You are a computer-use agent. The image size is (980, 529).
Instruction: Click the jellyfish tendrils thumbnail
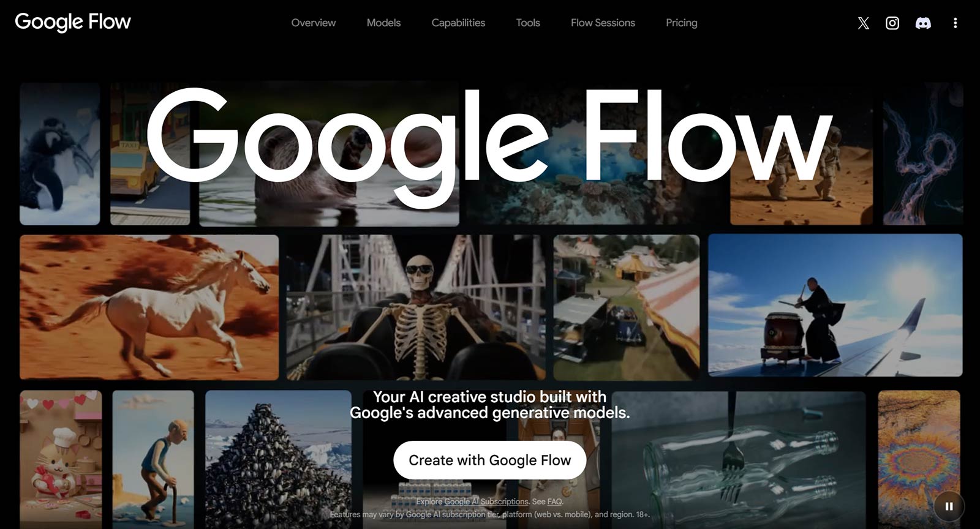pyautogui.click(x=923, y=154)
